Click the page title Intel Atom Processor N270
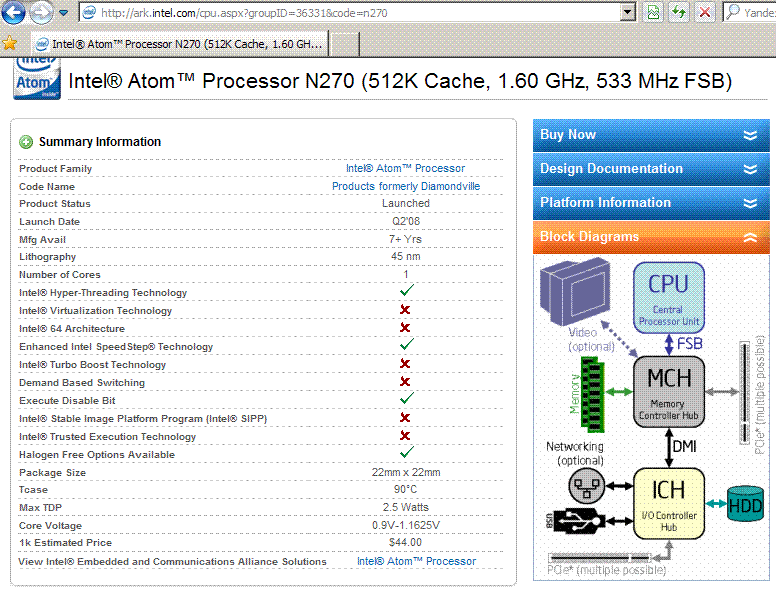 click(400, 81)
